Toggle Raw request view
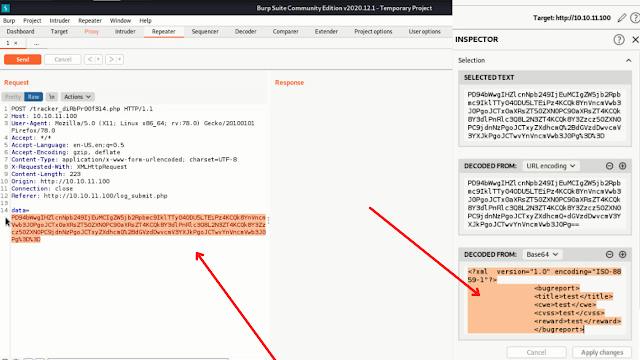The image size is (640, 360). tap(33, 97)
